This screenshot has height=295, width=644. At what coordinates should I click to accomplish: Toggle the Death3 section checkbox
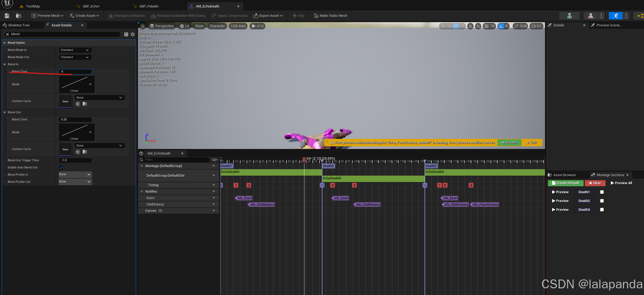(x=602, y=210)
